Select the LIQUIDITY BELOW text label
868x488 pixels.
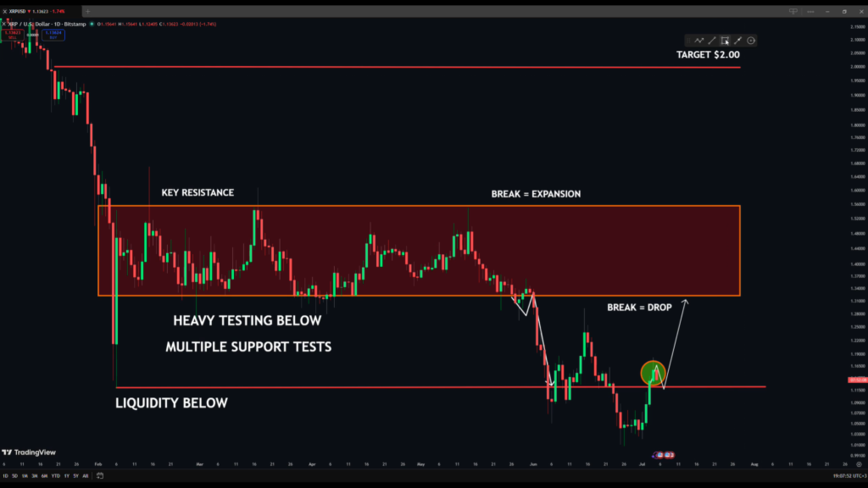(171, 402)
